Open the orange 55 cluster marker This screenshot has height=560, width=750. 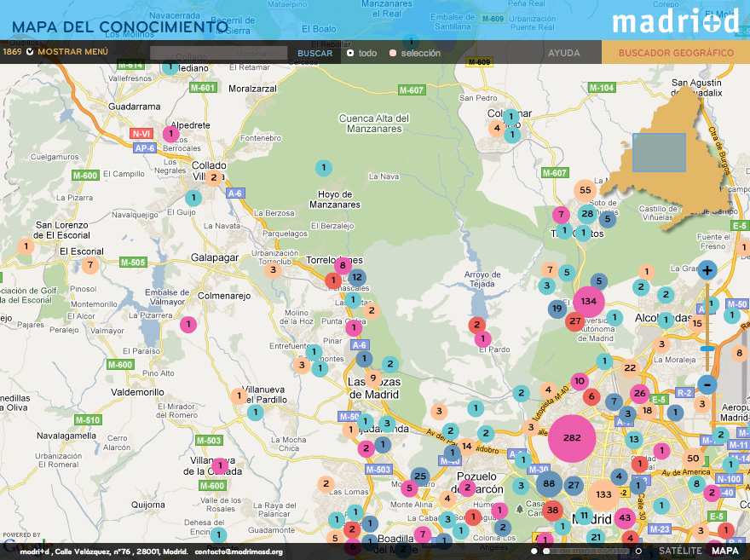[585, 190]
